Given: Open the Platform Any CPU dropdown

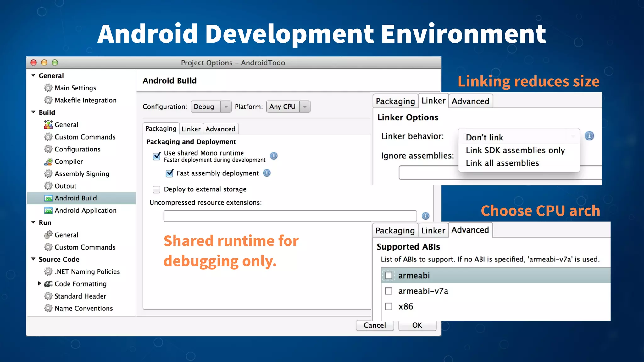Looking at the screenshot, I should (288, 107).
